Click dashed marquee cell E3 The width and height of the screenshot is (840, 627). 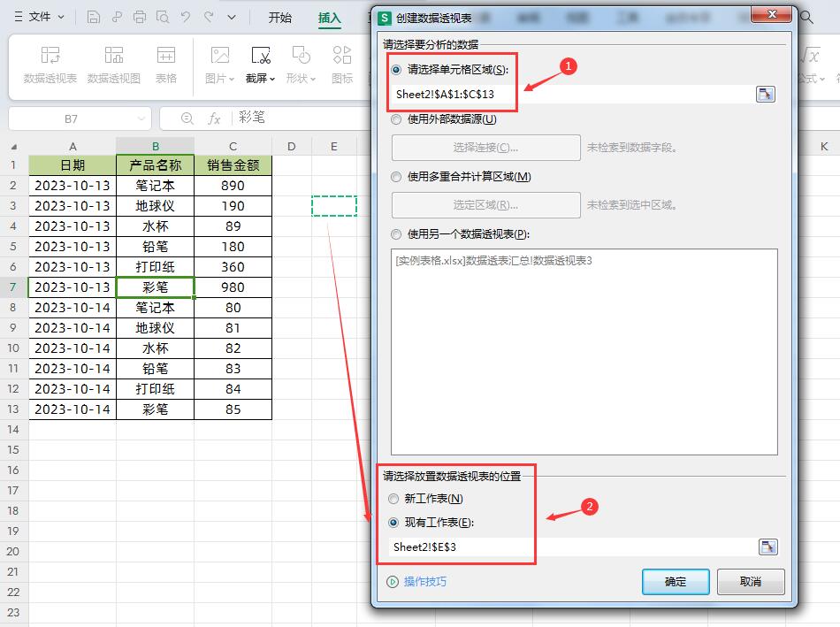tap(334, 206)
